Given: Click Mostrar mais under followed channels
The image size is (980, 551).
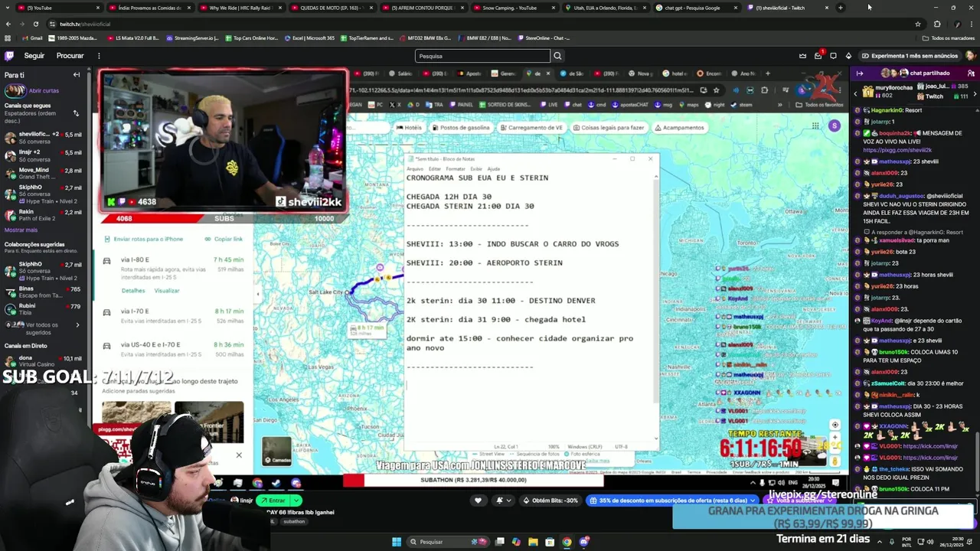Looking at the screenshot, I should click(x=21, y=230).
